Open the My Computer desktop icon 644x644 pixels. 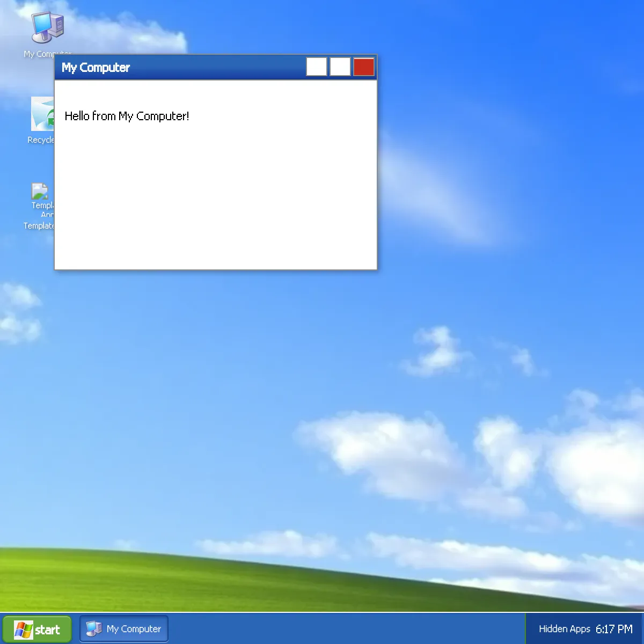coord(47,28)
